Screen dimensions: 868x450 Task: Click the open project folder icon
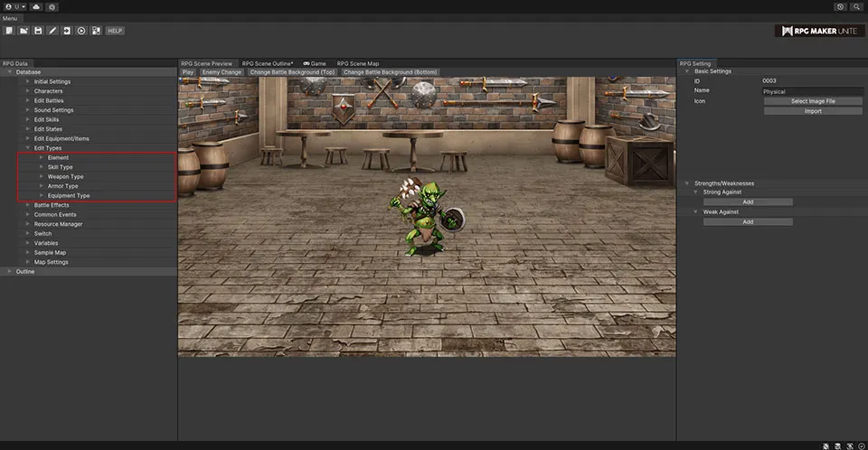click(24, 31)
